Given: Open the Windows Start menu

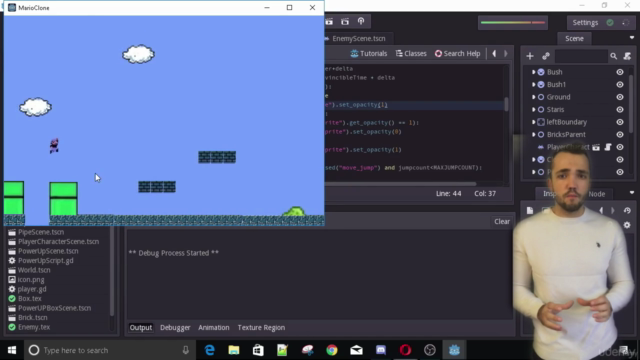Looking at the screenshot, I should click(12, 350).
